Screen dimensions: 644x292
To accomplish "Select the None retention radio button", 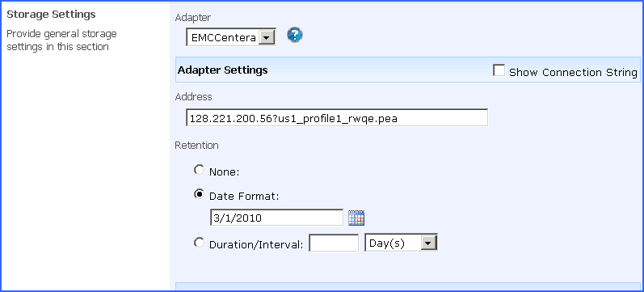I will pyautogui.click(x=200, y=170).
